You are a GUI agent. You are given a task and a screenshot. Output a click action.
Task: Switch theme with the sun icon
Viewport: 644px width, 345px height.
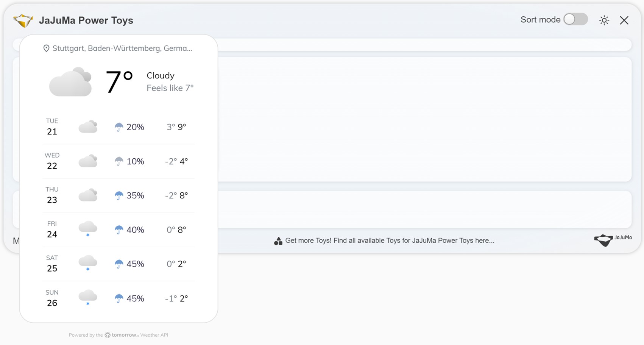[604, 20]
